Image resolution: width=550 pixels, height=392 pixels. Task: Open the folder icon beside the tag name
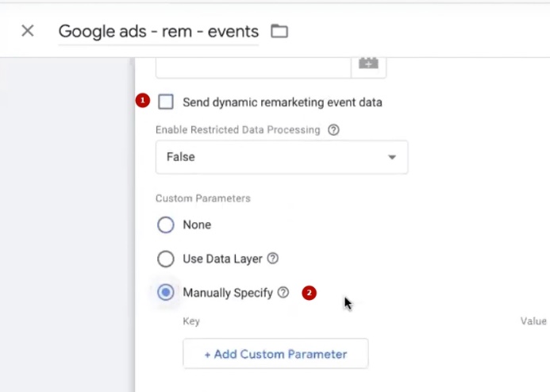click(x=279, y=32)
